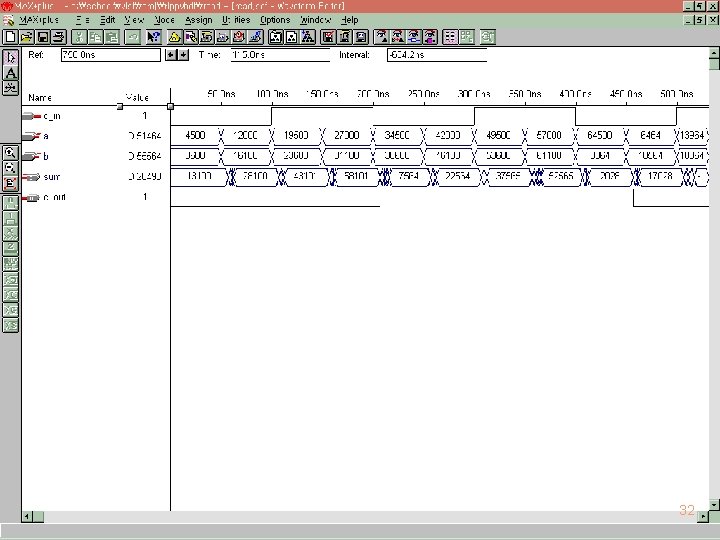This screenshot has width=720, height=540.
Task: Open the Node menu
Action: (x=164, y=20)
